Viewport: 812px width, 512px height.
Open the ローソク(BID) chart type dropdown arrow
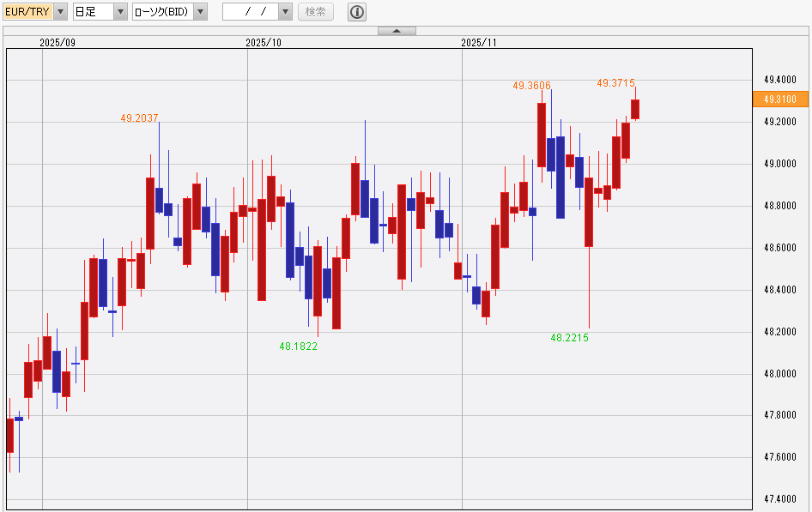click(x=201, y=11)
